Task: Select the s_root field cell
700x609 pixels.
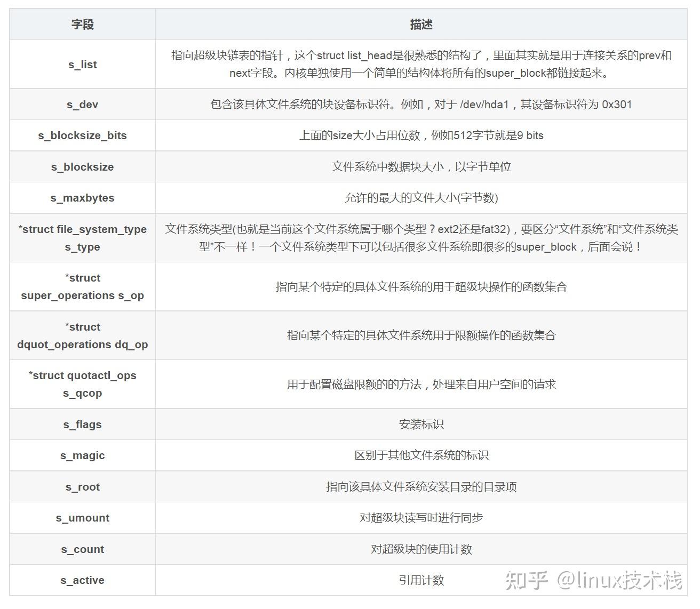Action: click(x=82, y=487)
